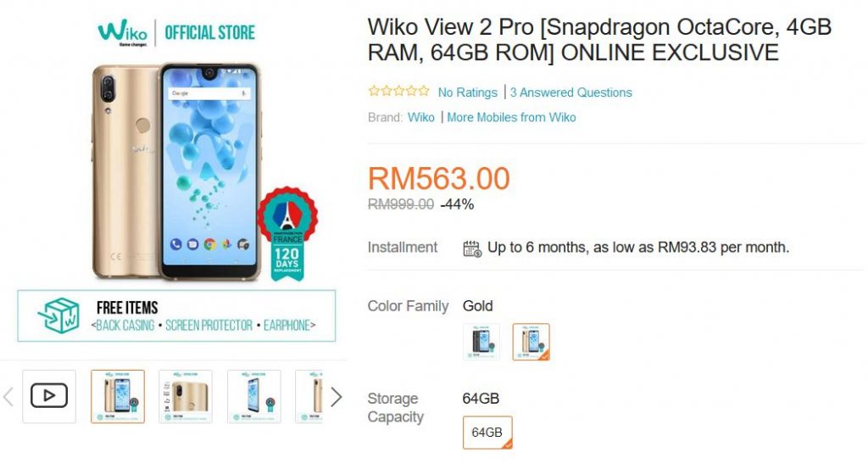Screen dimensions: 868x469
Task: Click the free items box icon
Action: coord(58,315)
